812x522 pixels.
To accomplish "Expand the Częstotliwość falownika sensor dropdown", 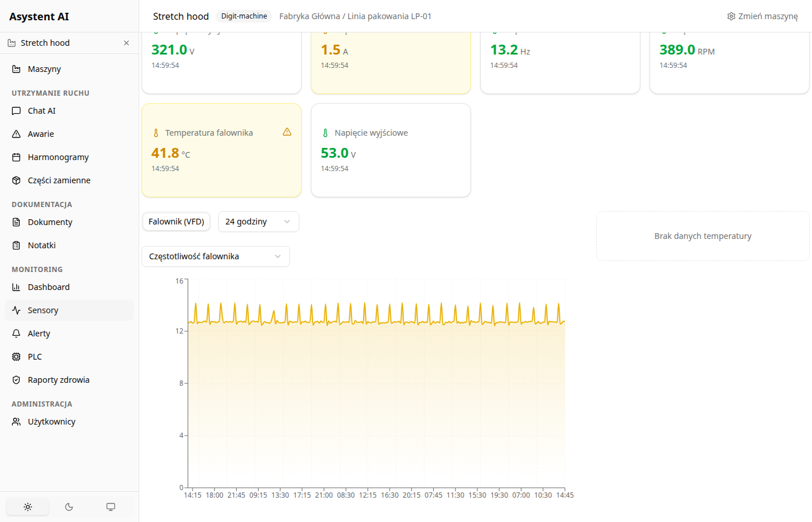I will [x=215, y=256].
